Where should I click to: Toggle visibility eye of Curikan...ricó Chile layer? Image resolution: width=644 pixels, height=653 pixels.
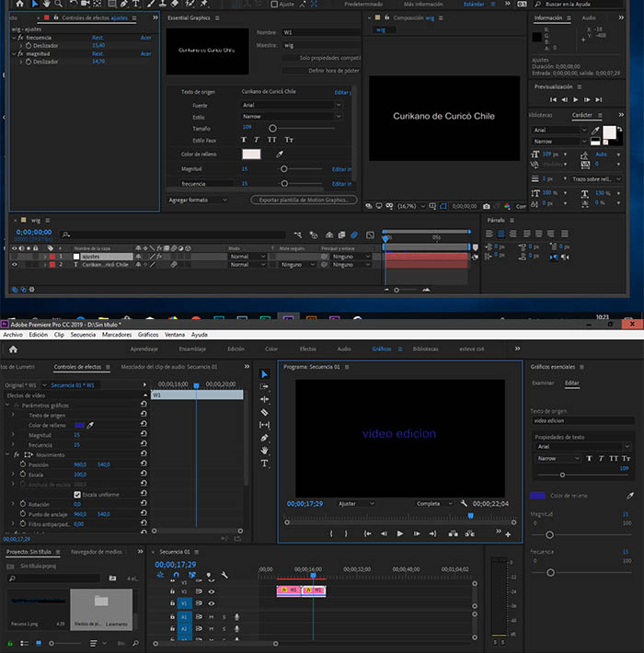coord(15,265)
